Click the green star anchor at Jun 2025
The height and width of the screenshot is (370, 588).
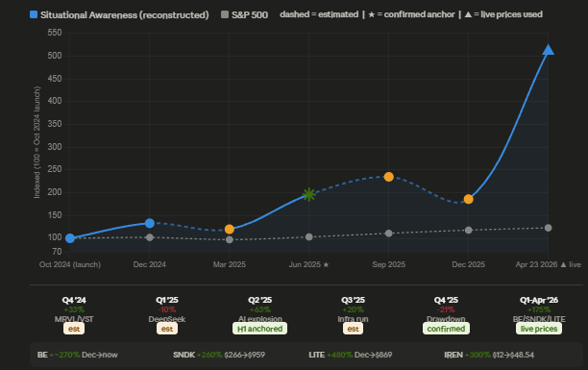coord(309,194)
